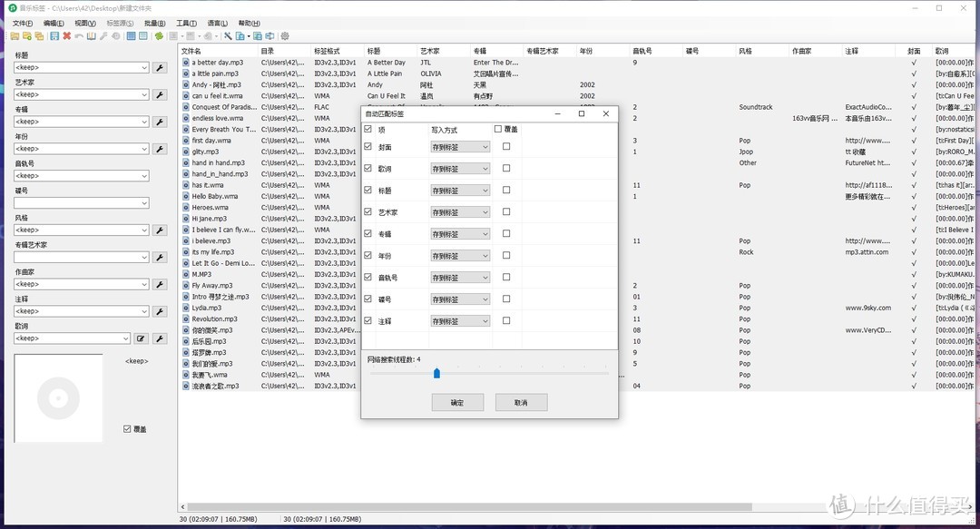Open the gear settings toolbar icon
The width and height of the screenshot is (980, 529).
tap(285, 36)
